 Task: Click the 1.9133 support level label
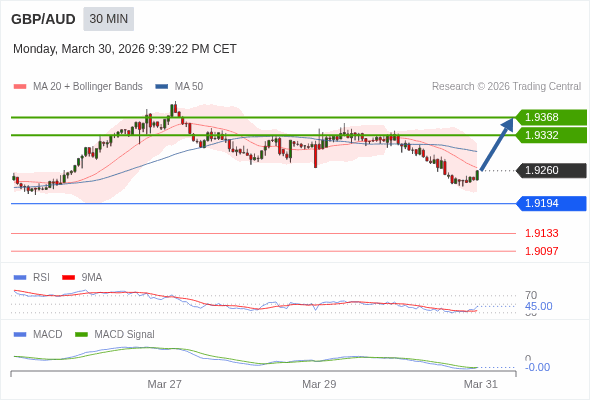(x=541, y=233)
